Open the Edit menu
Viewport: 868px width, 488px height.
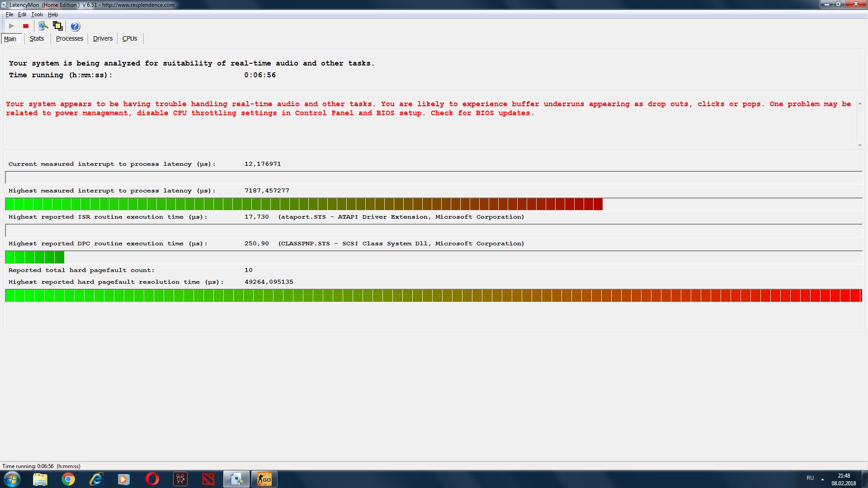[22, 14]
